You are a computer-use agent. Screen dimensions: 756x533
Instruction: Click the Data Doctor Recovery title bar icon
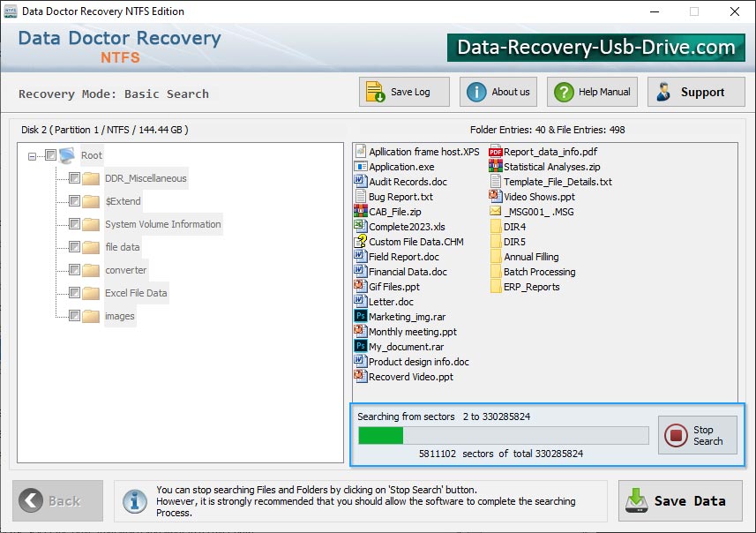10,11
